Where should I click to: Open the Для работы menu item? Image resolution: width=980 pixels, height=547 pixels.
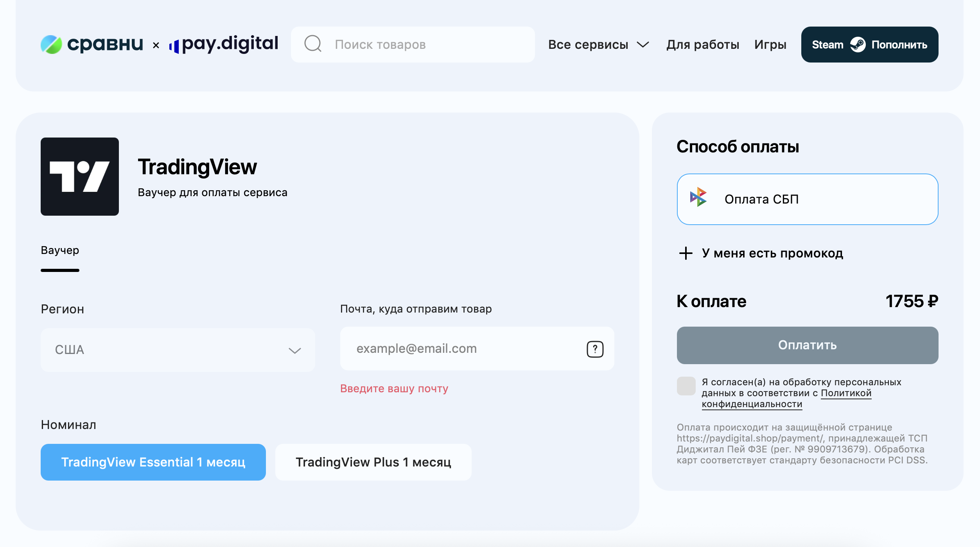tap(703, 45)
